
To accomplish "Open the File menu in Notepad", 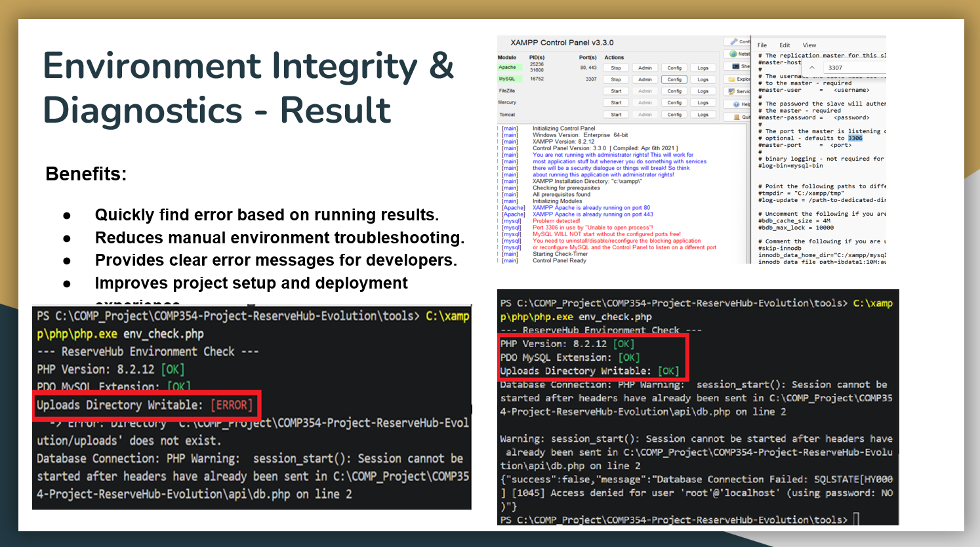I will [762, 45].
